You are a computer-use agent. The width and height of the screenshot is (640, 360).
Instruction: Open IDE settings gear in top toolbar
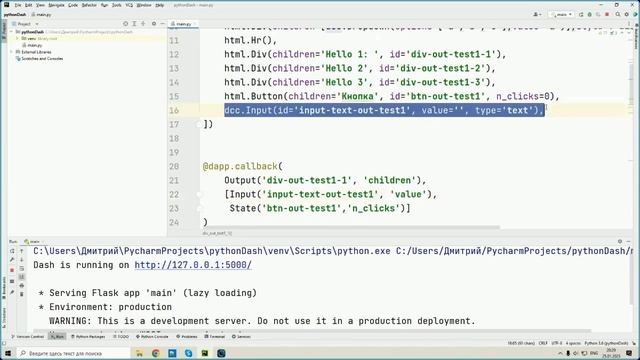click(627, 15)
